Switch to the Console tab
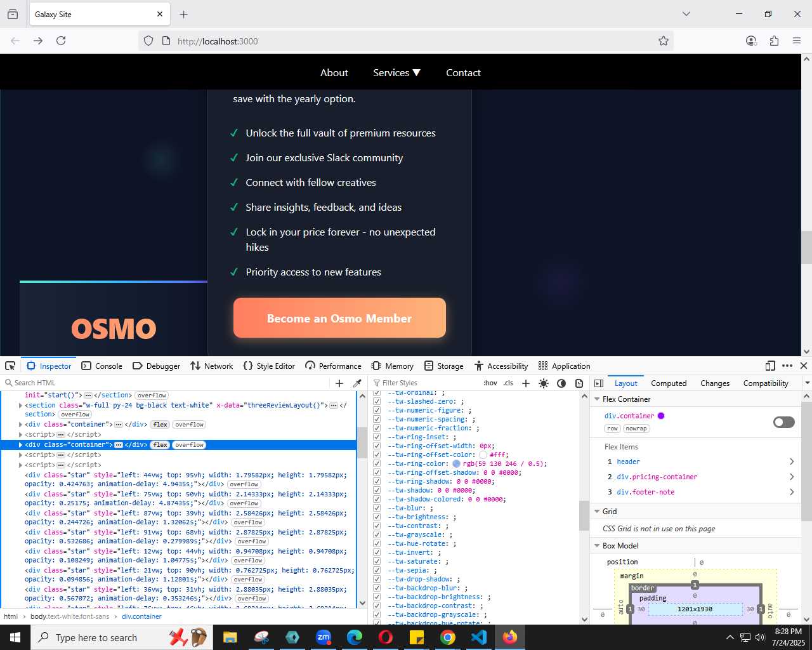Viewport: 812px width, 650px height. pos(101,366)
